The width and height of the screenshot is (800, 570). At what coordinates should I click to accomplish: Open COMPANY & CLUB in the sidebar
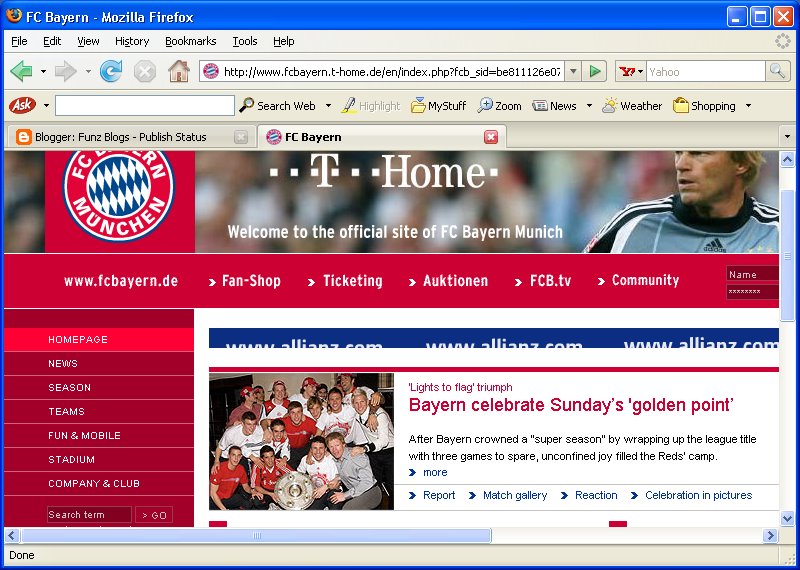tap(99, 483)
